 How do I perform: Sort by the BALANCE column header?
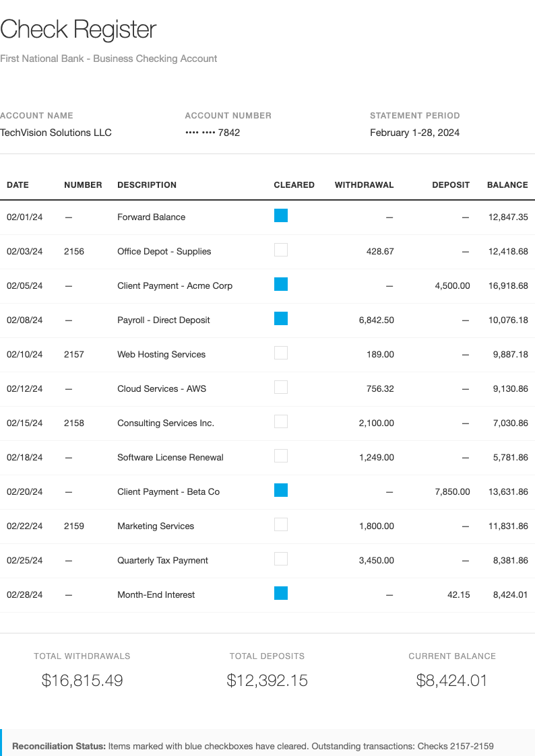click(x=507, y=184)
